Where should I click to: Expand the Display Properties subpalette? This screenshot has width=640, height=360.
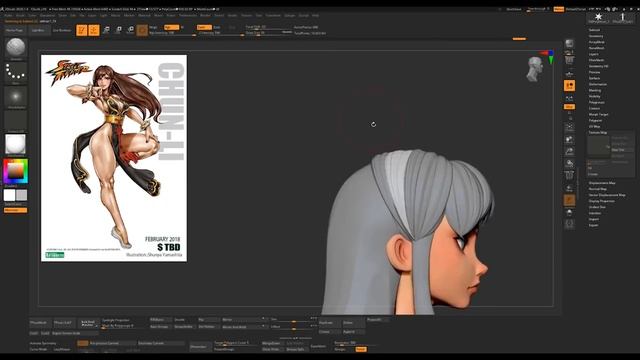click(602, 201)
